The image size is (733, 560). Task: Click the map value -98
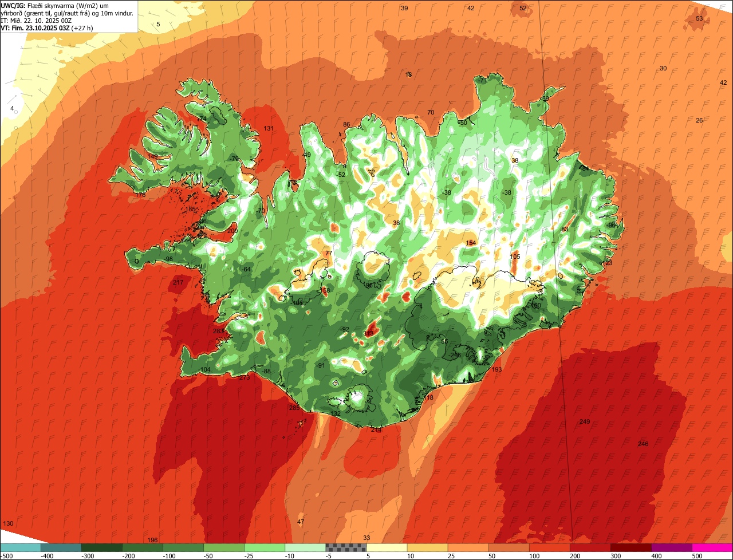168,259
